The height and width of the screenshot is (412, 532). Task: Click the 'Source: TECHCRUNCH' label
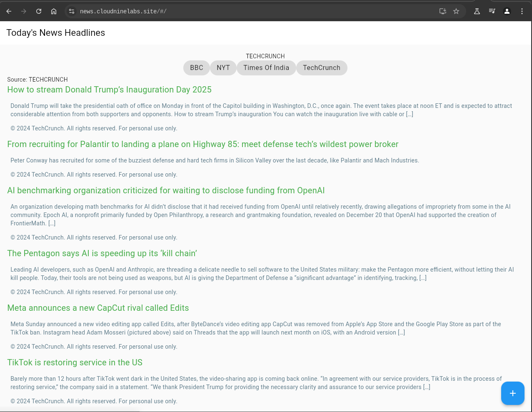[37, 80]
